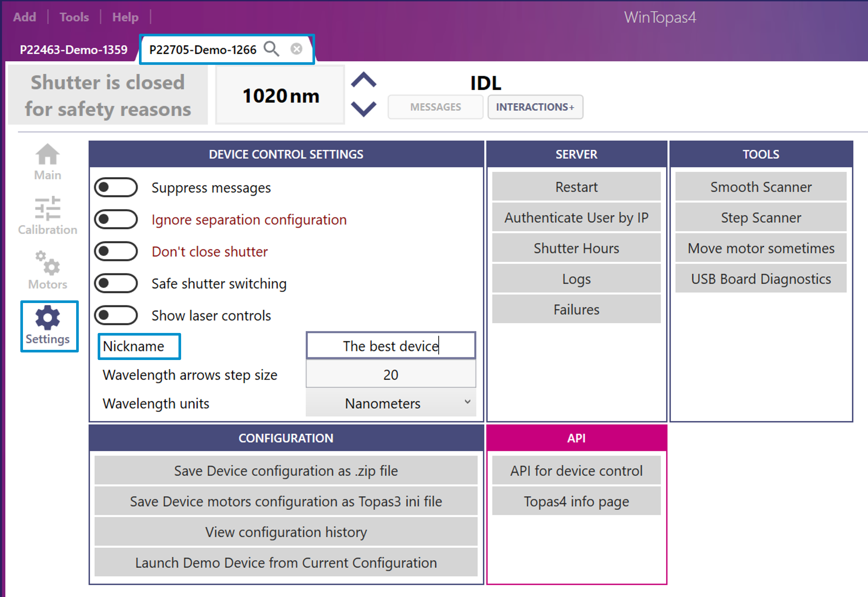Screen dimensions: 868x597
Task: Click the MESSAGES button
Action: tap(435, 107)
